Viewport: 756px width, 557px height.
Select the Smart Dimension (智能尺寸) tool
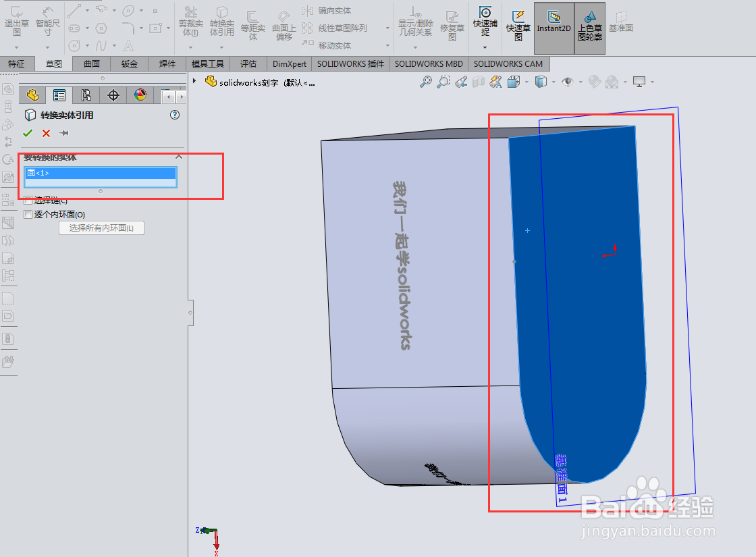[x=48, y=11]
